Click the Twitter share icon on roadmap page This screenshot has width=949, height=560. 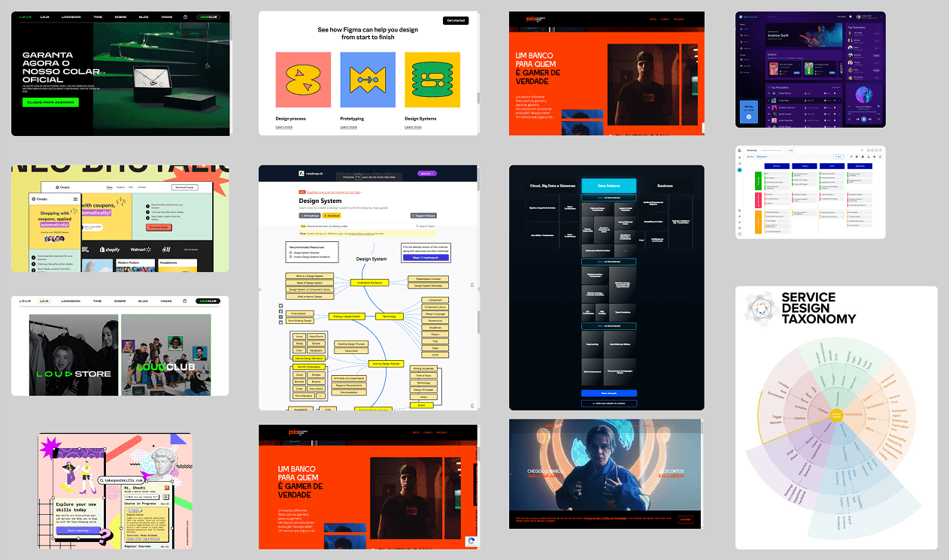[x=281, y=304]
